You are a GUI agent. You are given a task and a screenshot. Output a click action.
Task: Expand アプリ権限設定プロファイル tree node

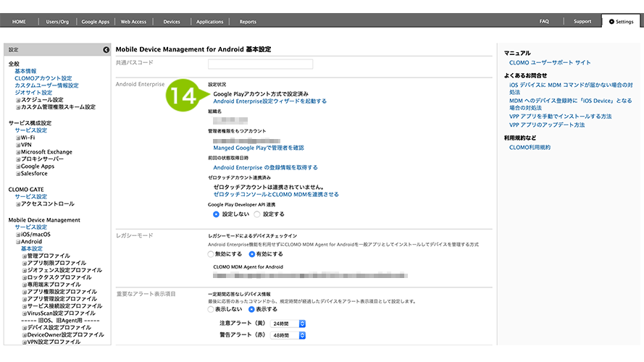24,292
